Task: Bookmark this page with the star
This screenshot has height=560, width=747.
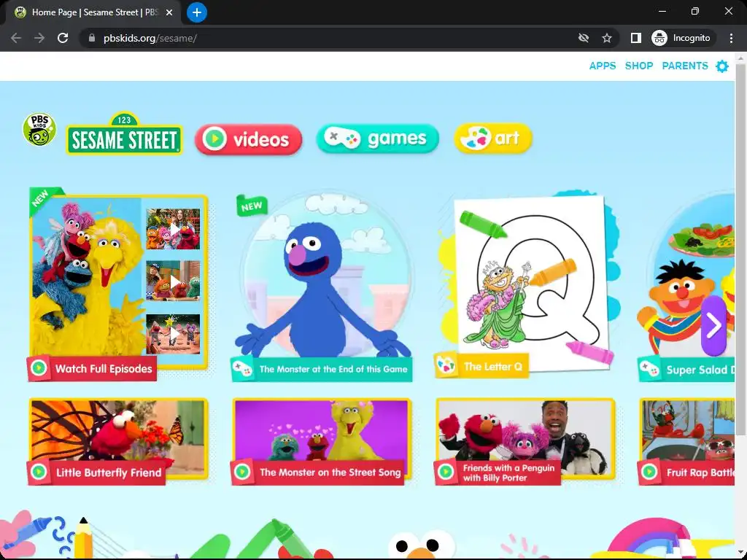Action: coord(606,38)
